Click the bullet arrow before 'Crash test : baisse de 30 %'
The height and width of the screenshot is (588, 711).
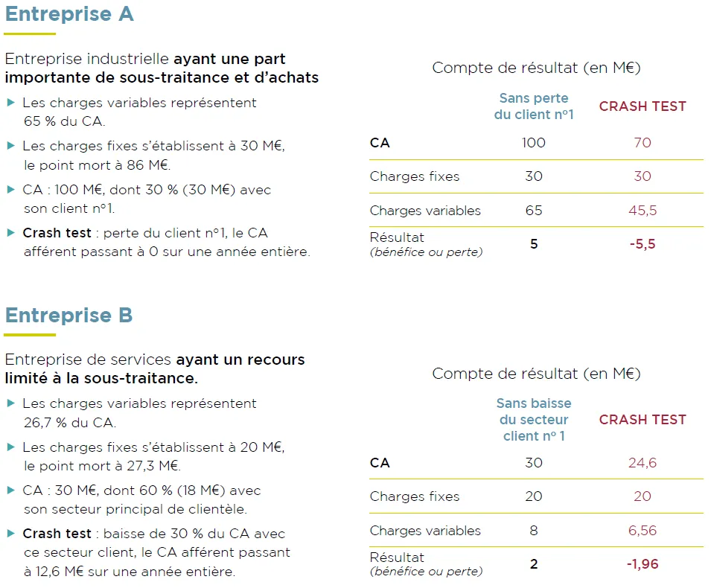(x=10, y=533)
